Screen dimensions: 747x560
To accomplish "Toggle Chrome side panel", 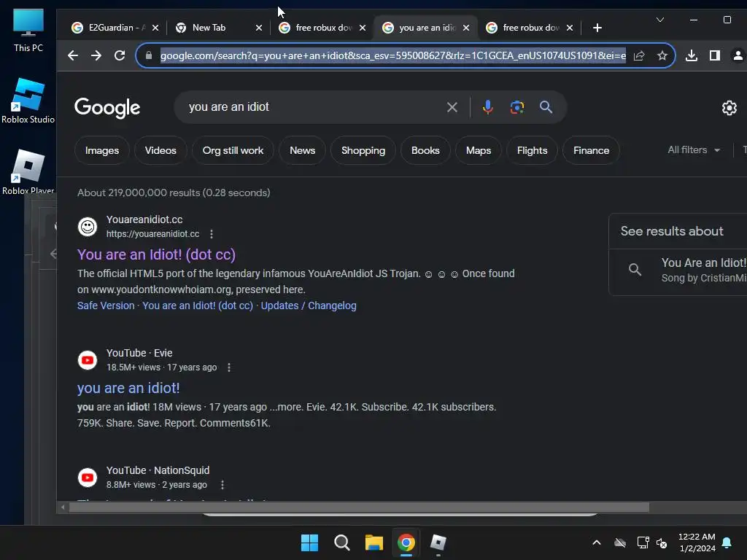I will [715, 55].
